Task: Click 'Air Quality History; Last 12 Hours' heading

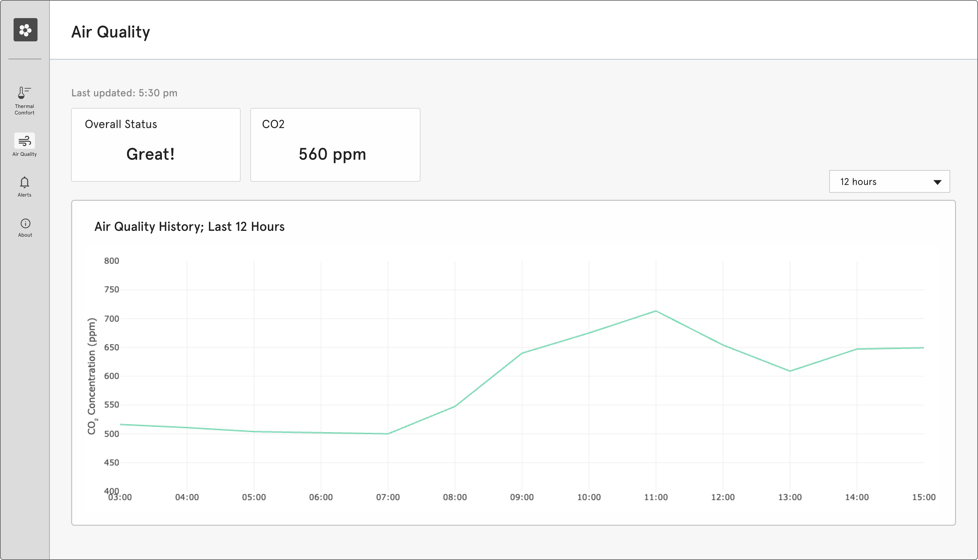Action: (190, 226)
